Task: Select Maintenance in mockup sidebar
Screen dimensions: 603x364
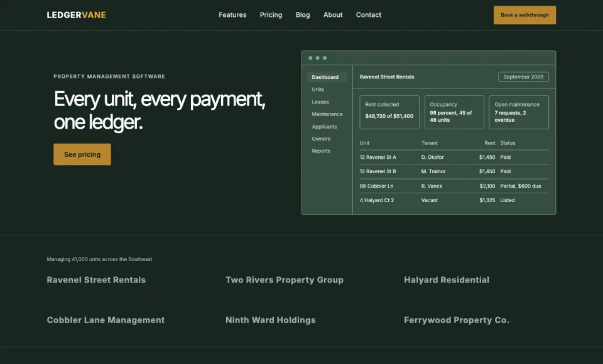Action: [x=327, y=114]
